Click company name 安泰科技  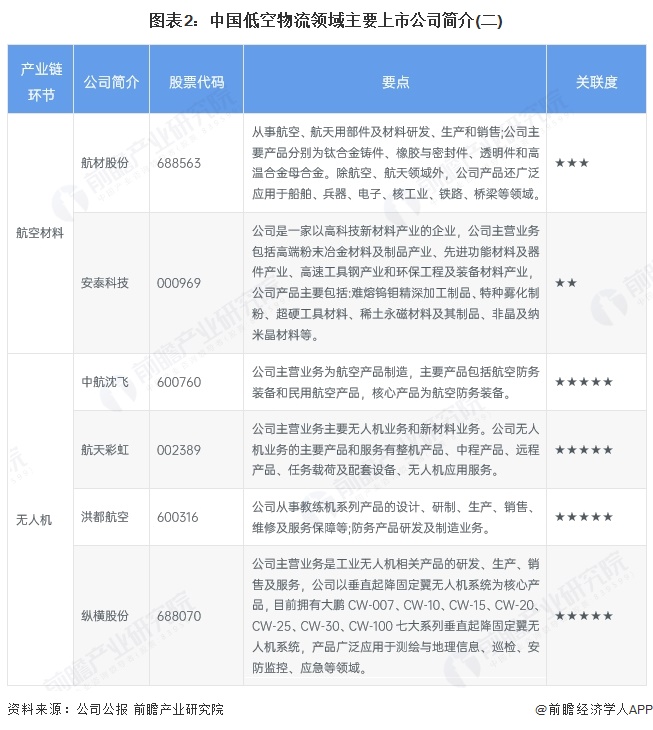(105, 283)
